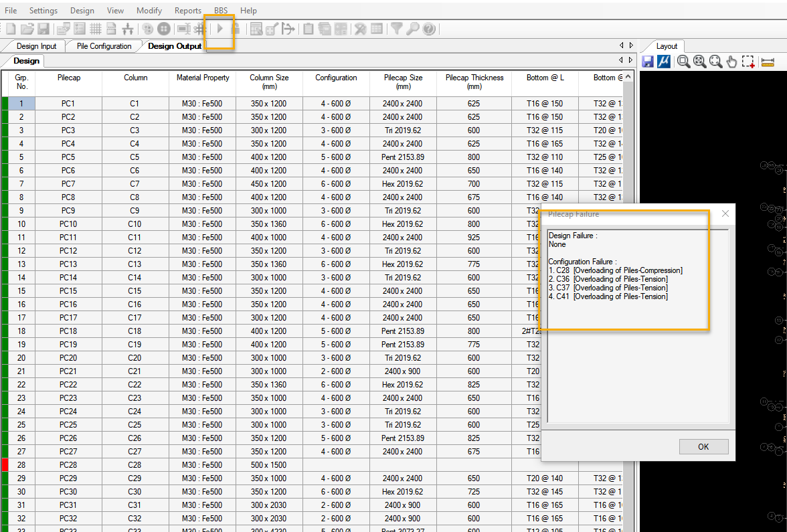Select the red-marked PC28 cell
The width and height of the screenshot is (787, 532).
[68, 464]
